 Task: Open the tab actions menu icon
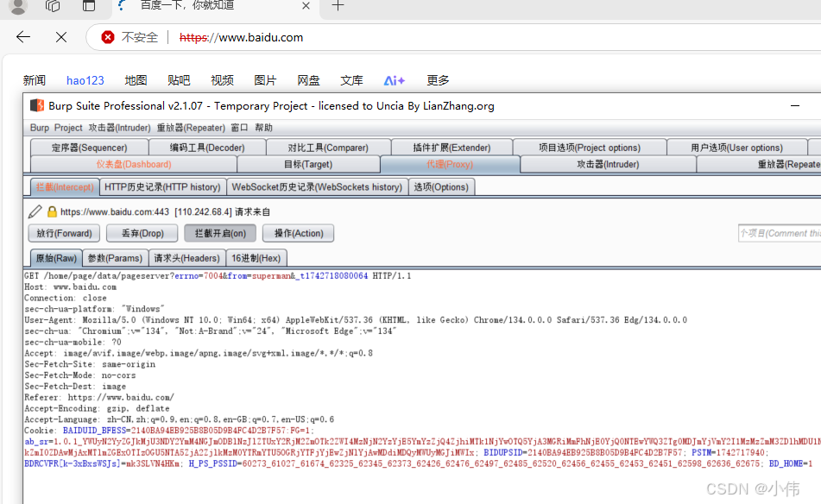[89, 6]
